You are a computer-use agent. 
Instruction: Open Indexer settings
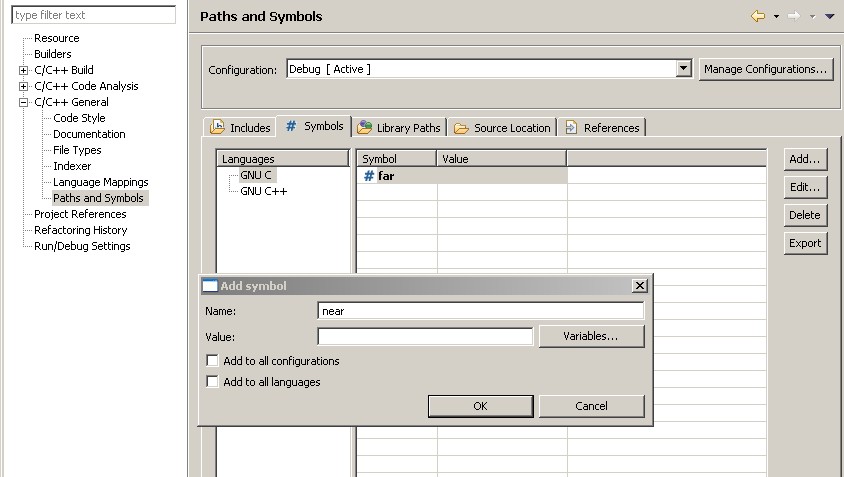click(x=72, y=166)
